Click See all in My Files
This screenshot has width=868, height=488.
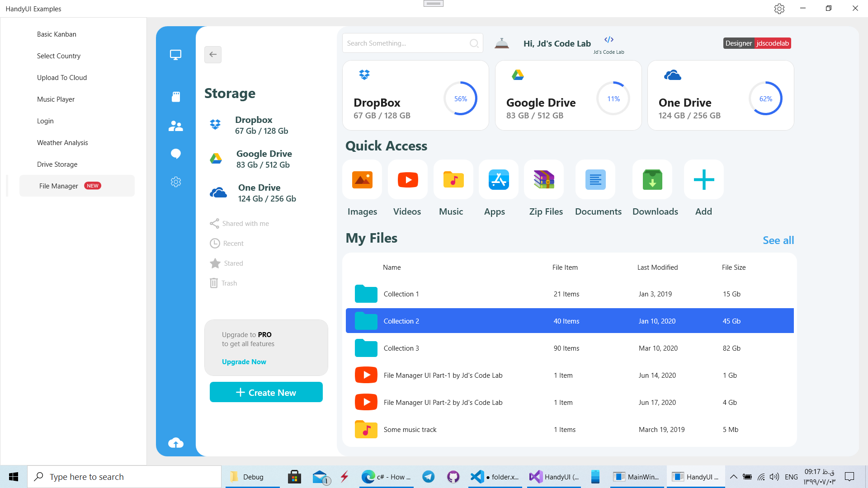point(778,240)
